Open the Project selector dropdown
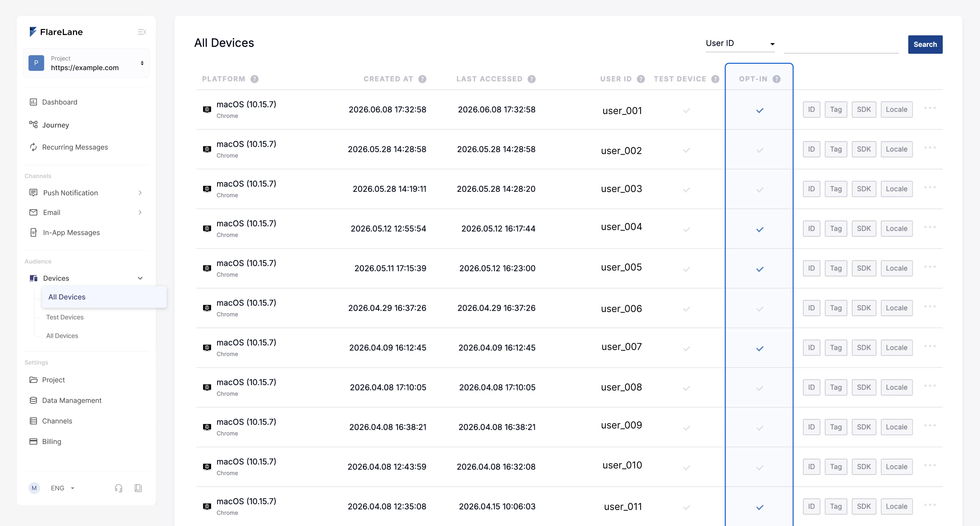 click(x=86, y=63)
